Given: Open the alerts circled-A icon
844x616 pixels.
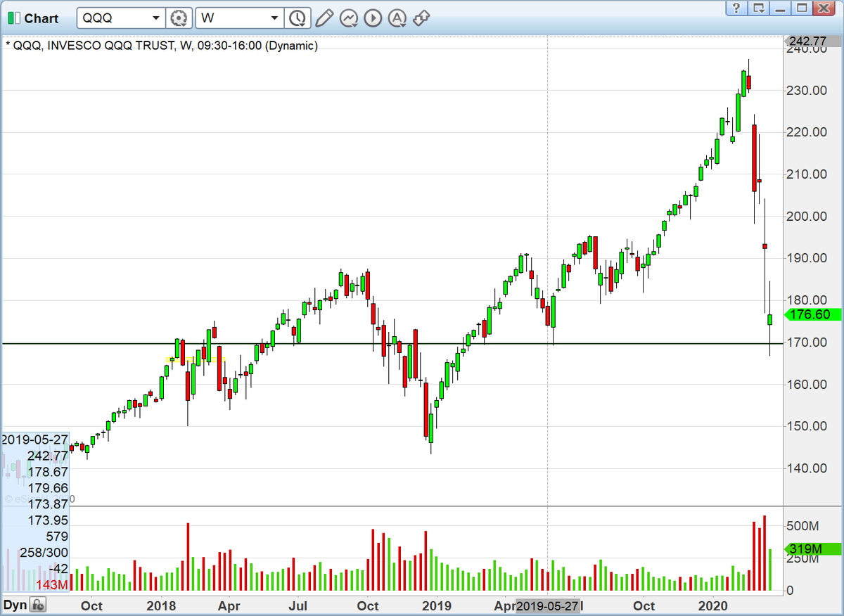Looking at the screenshot, I should click(x=397, y=18).
